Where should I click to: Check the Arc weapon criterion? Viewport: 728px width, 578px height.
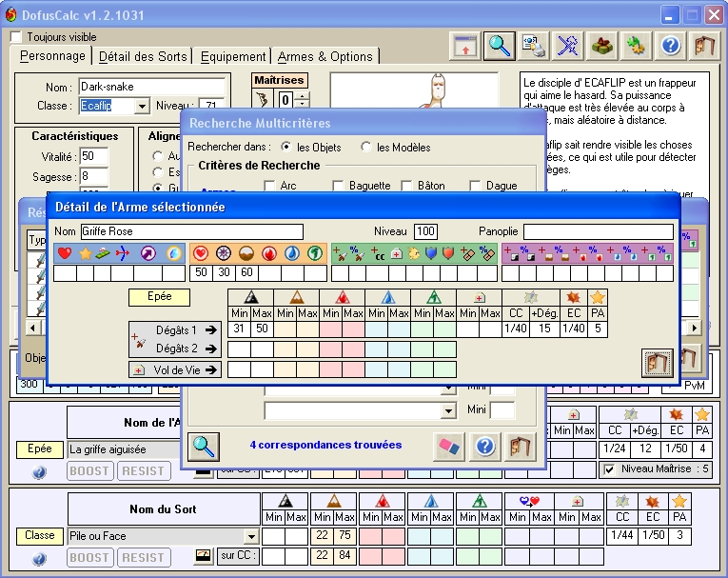tap(269, 186)
